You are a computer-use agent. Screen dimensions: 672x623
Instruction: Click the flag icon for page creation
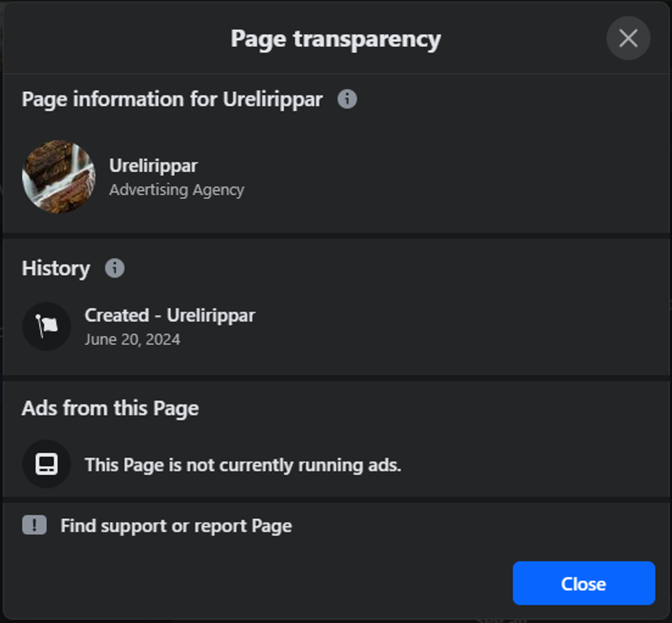pos(47,326)
